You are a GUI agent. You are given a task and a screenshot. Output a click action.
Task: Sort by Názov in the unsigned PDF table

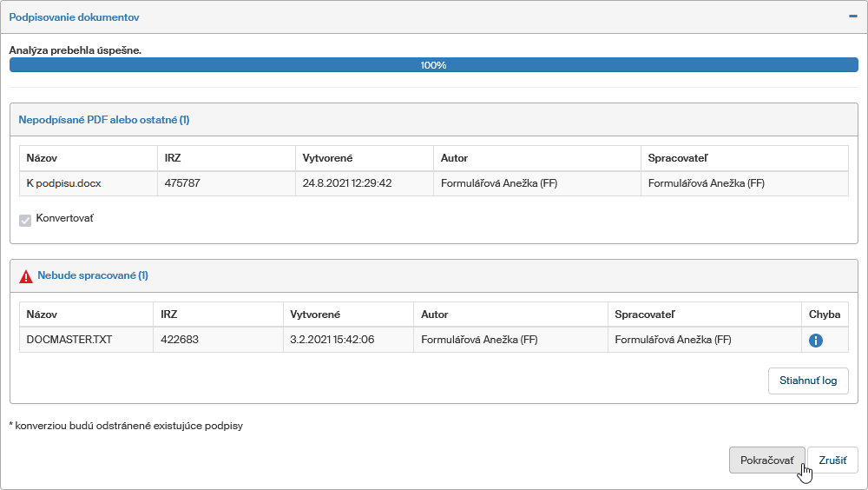click(x=42, y=158)
